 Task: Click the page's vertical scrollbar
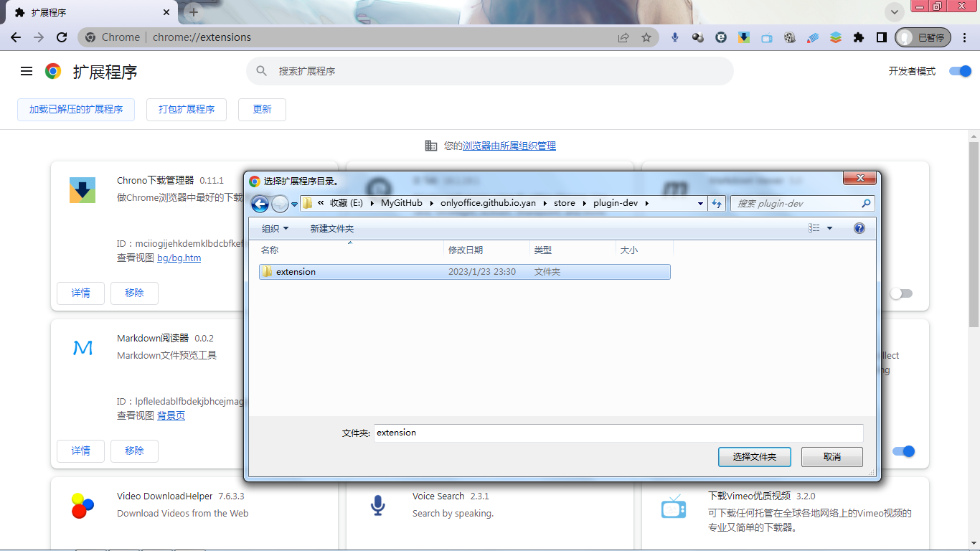(974, 234)
